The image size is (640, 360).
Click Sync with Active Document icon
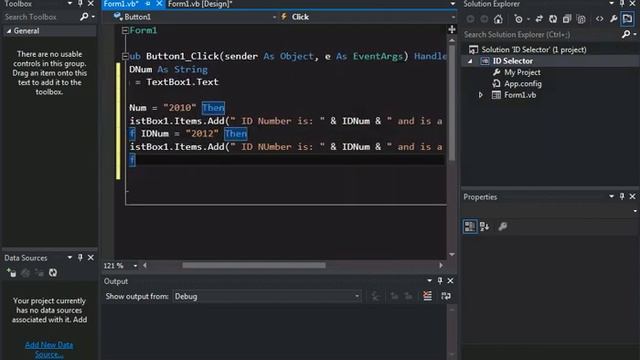click(x=539, y=19)
